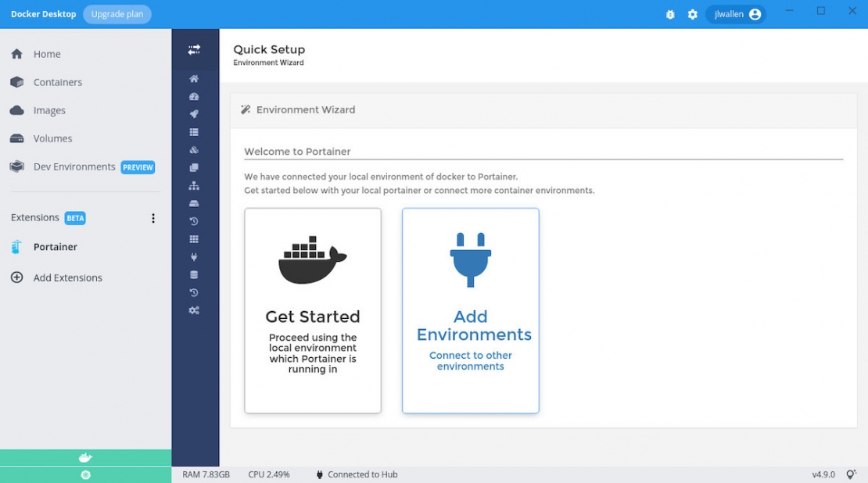The height and width of the screenshot is (483, 868).
Task: Open Docker Desktop settings gear in title bar
Action: [x=693, y=13]
